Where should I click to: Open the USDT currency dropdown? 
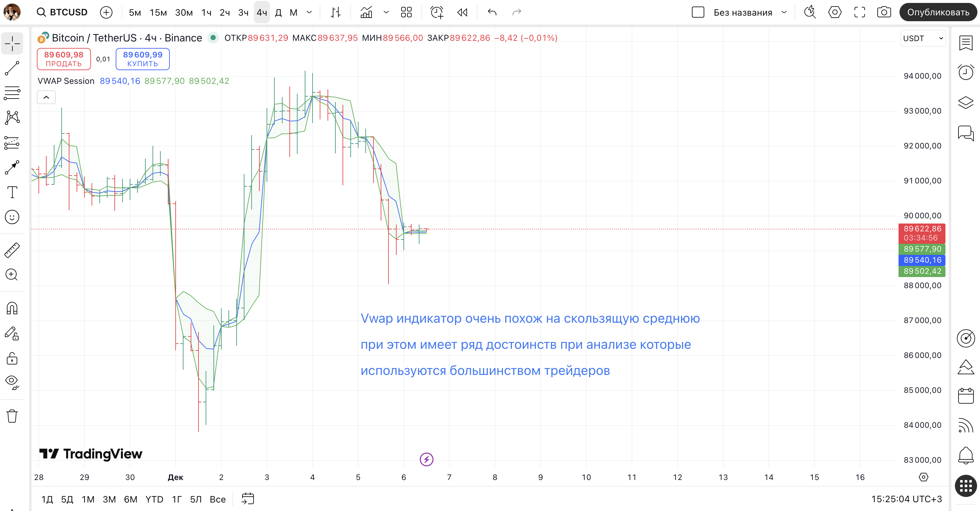922,38
